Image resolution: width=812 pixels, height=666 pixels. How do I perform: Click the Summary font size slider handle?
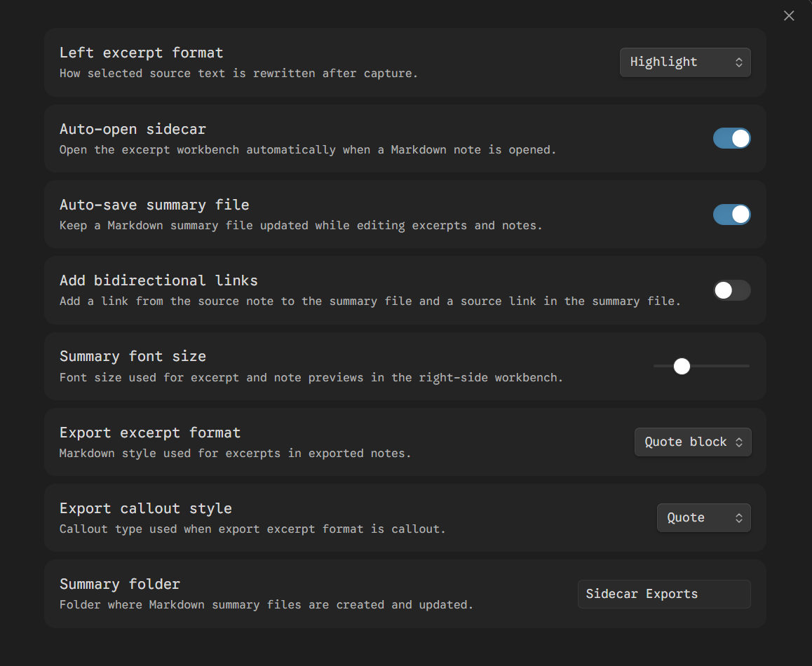pos(682,366)
